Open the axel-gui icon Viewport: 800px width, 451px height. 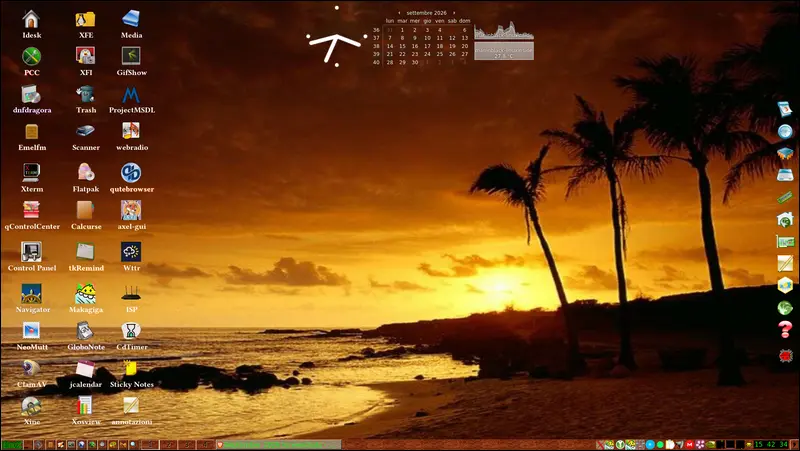click(131, 210)
